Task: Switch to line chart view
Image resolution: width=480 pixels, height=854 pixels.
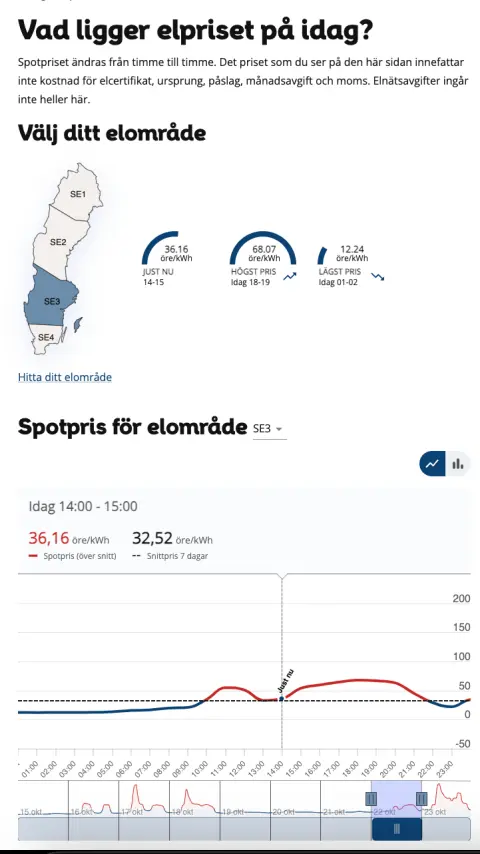Action: pyautogui.click(x=432, y=464)
